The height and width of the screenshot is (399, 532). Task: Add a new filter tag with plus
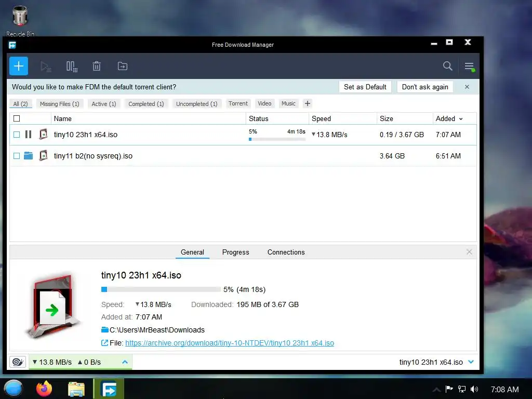(308, 103)
